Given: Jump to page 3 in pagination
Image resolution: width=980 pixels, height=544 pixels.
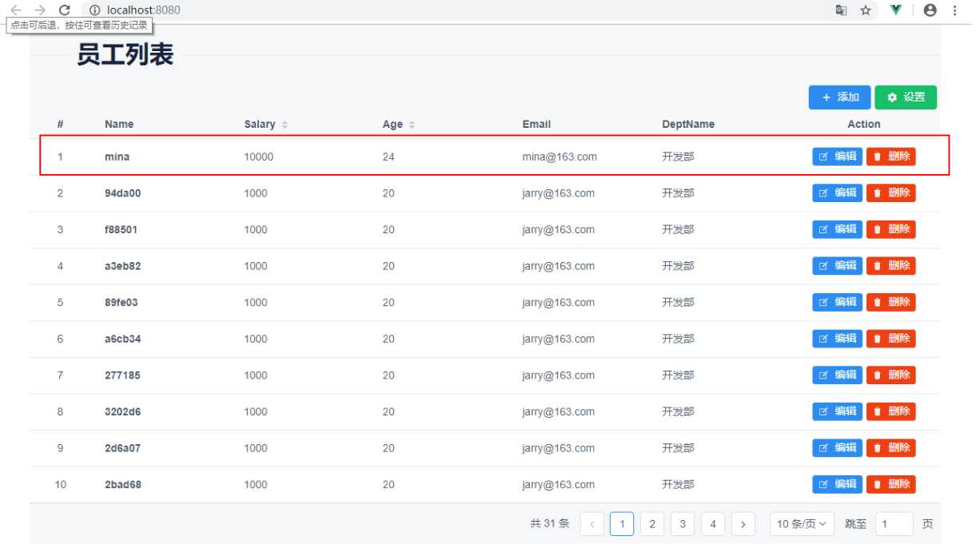Looking at the screenshot, I should click(683, 524).
